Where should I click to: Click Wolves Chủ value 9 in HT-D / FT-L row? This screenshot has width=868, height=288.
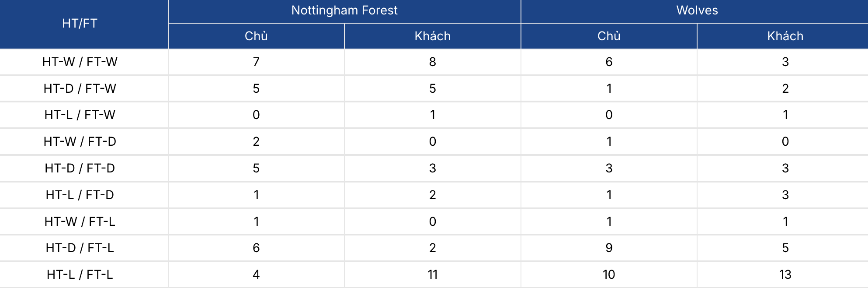(x=609, y=248)
